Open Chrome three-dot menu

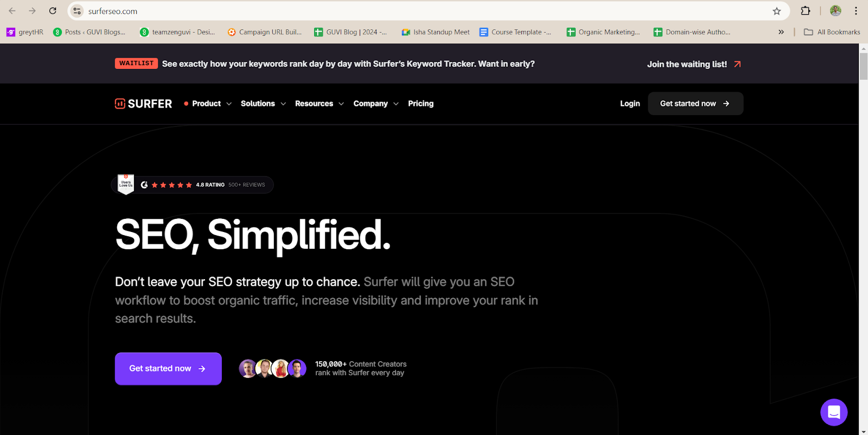click(856, 11)
